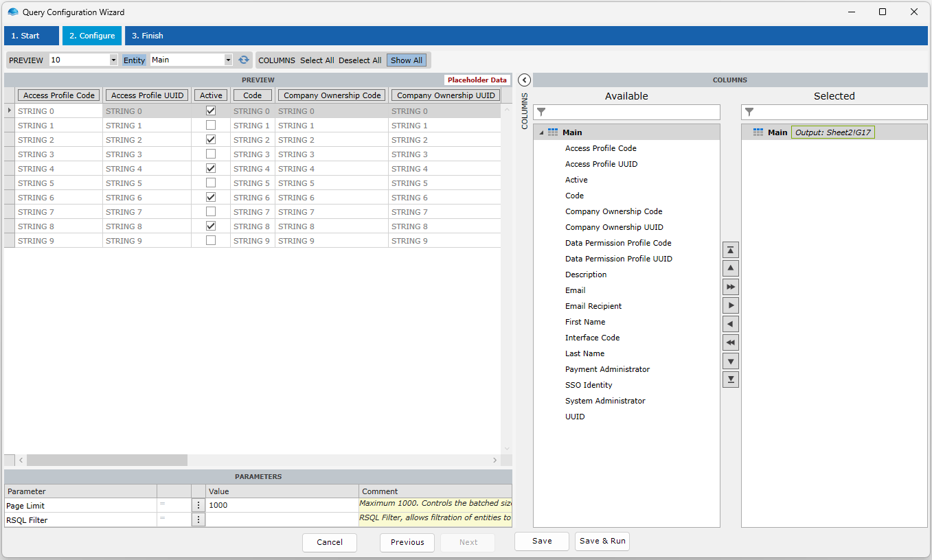The image size is (932, 560).
Task: Click the Save & Run button
Action: 602,541
